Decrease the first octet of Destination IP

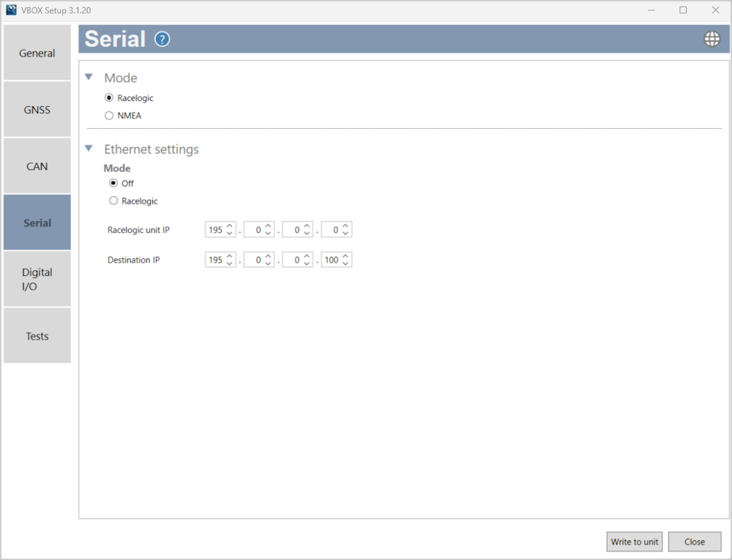pyautogui.click(x=230, y=264)
